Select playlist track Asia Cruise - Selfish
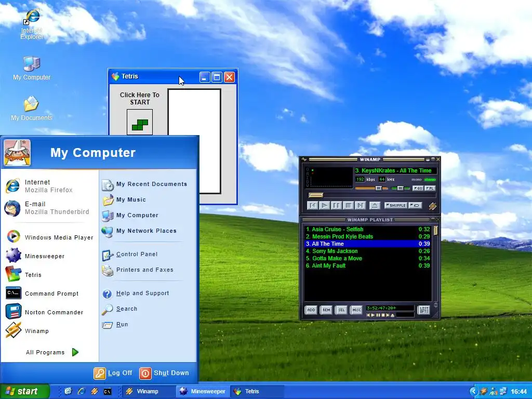532x399 pixels. (x=368, y=229)
